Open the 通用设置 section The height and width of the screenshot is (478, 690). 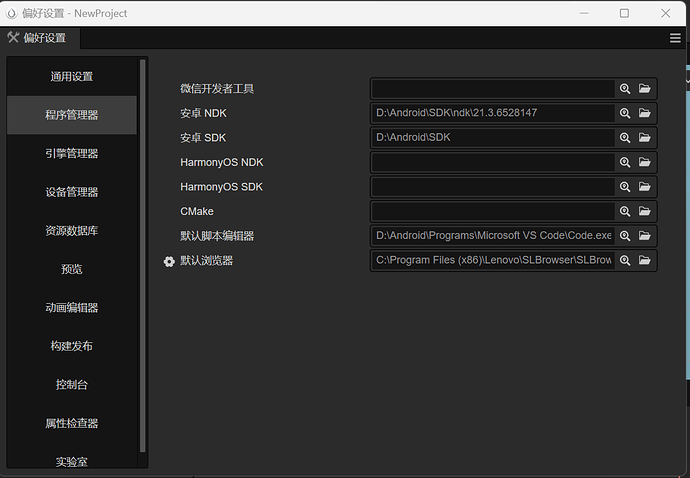72,77
